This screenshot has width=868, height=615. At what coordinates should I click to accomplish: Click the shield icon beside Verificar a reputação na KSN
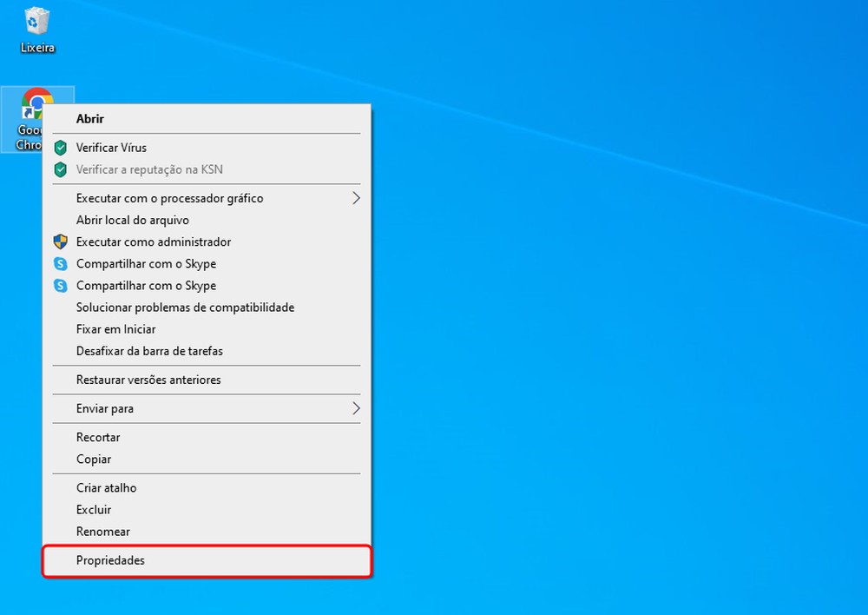click(x=61, y=169)
